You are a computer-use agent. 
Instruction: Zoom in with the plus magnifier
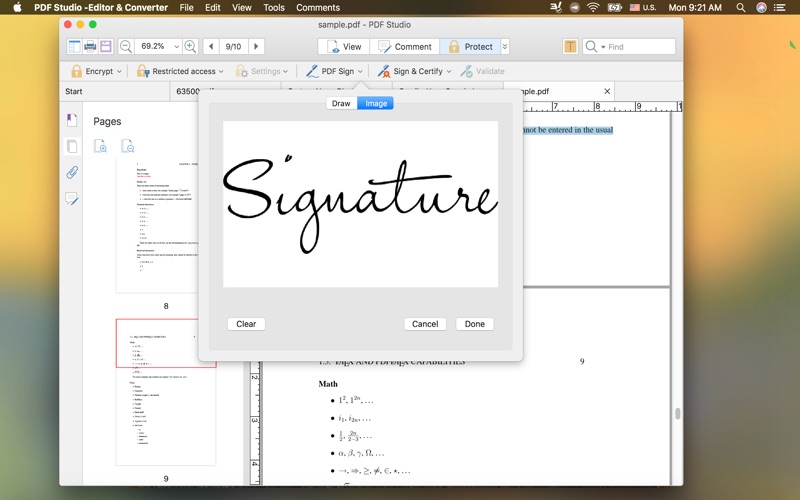(x=190, y=46)
